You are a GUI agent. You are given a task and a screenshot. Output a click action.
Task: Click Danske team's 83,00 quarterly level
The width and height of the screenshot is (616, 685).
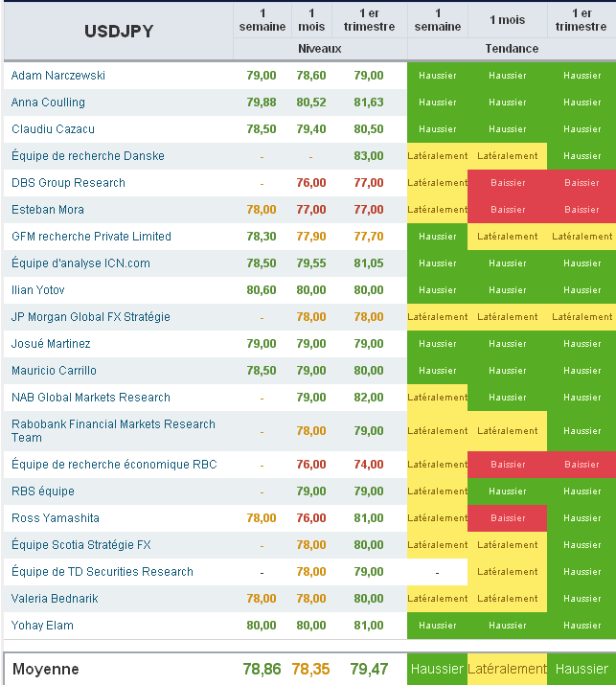point(369,156)
